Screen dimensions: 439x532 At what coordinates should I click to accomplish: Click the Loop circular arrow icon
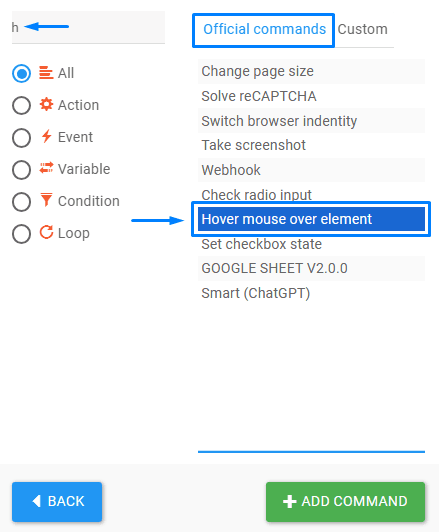tap(46, 232)
